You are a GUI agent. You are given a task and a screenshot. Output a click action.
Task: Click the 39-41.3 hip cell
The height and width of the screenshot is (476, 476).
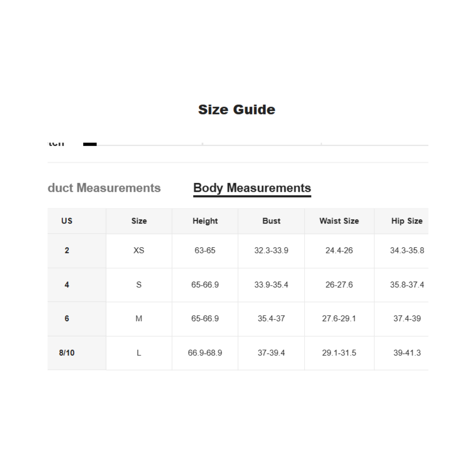(406, 353)
